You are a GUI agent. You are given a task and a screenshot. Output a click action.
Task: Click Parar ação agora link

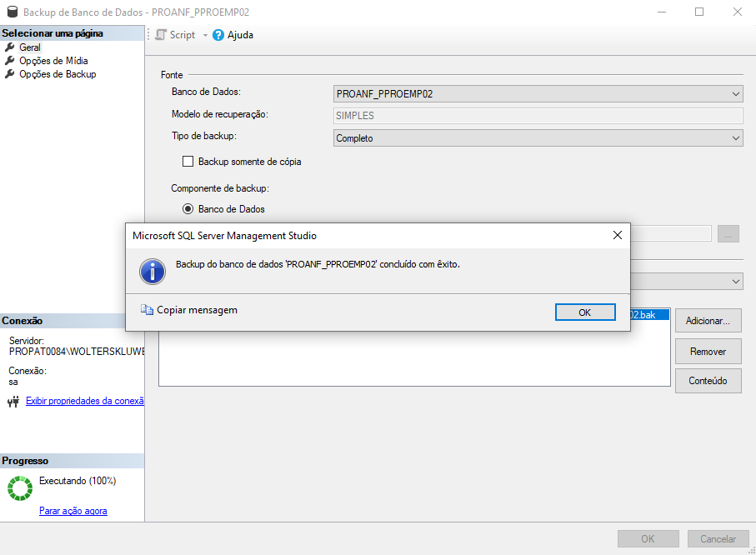(73, 511)
